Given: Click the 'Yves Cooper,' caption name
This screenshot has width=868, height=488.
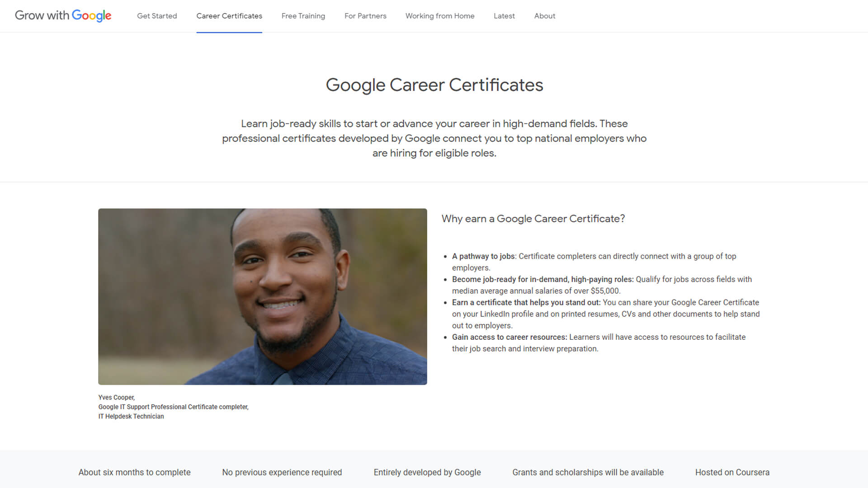Looking at the screenshot, I should tap(117, 398).
